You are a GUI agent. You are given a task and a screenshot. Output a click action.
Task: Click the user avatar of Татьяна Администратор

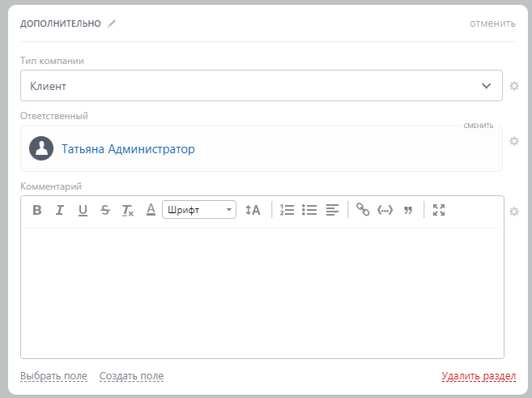click(x=41, y=148)
